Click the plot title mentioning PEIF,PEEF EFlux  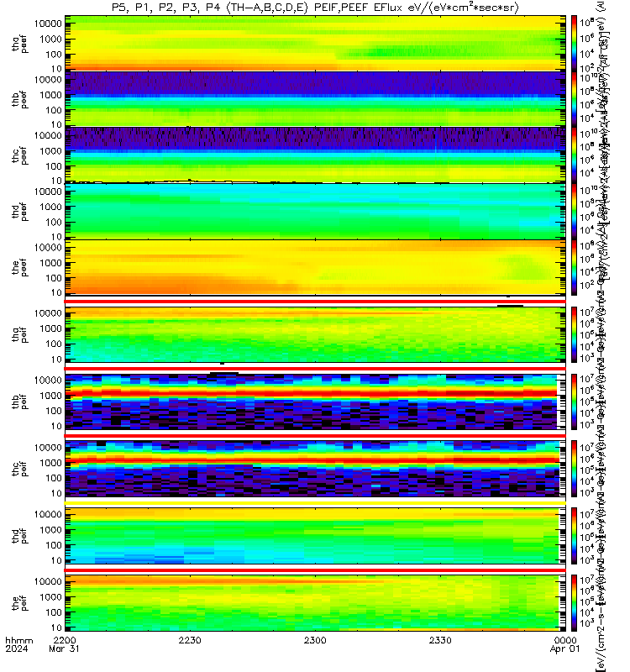(x=315, y=8)
